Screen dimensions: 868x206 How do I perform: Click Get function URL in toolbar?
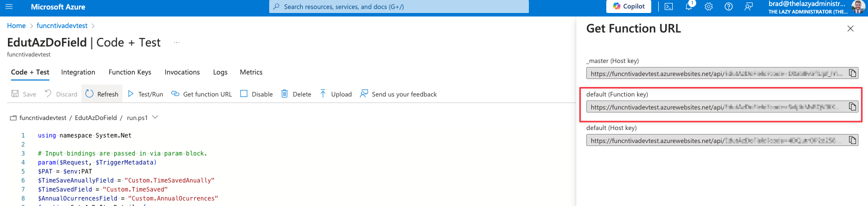(x=202, y=94)
